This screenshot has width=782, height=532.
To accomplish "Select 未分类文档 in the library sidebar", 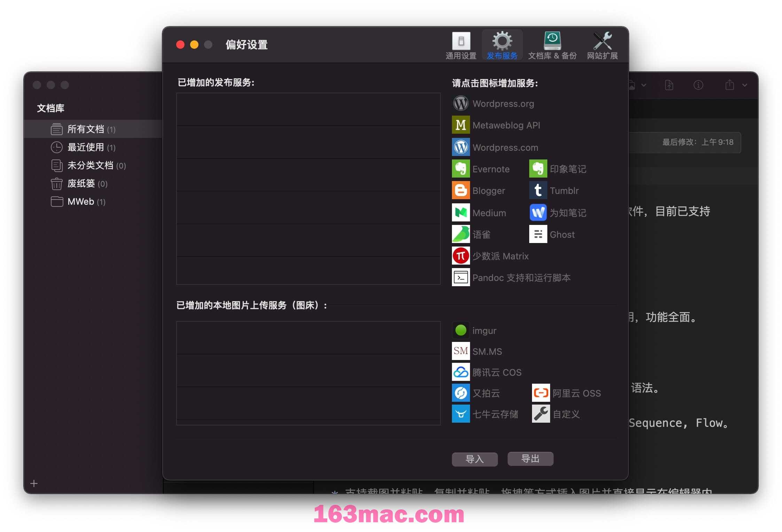I will (x=93, y=165).
